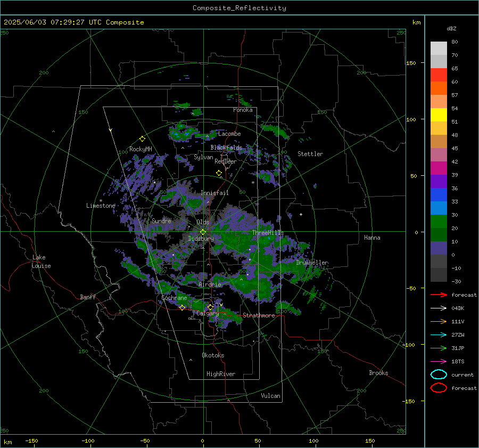Click the Olds map label
Image resolution: width=479 pixels, height=448 pixels.
203,222
